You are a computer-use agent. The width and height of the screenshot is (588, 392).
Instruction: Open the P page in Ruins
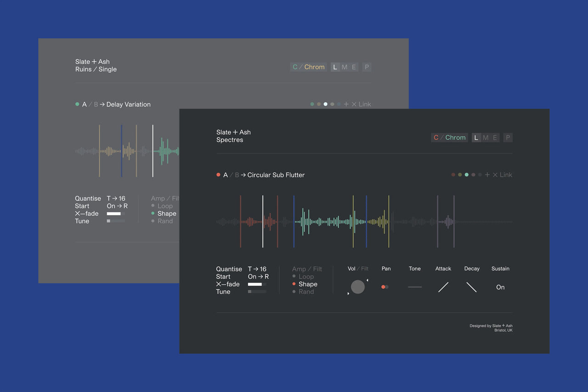tap(367, 67)
